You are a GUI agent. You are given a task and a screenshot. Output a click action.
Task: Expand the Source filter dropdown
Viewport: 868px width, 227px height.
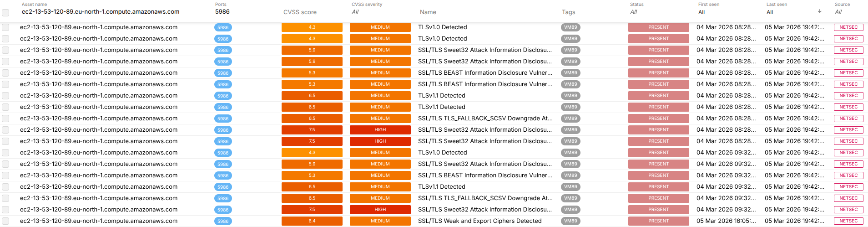(848, 12)
